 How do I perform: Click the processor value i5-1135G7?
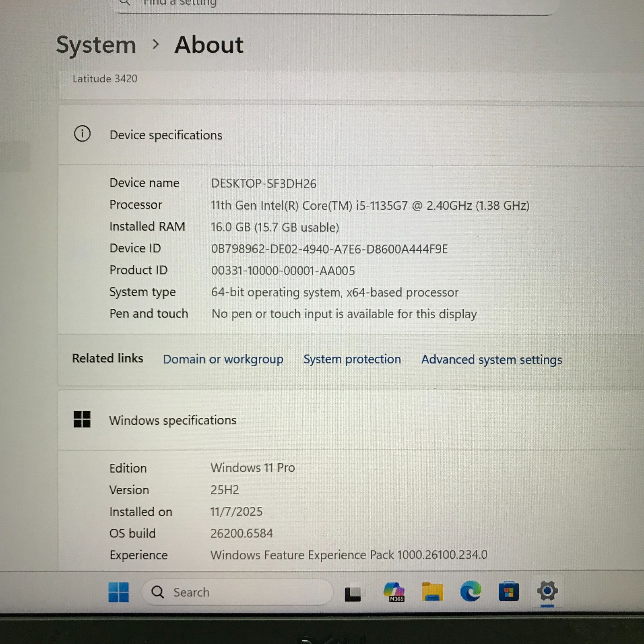(370, 206)
